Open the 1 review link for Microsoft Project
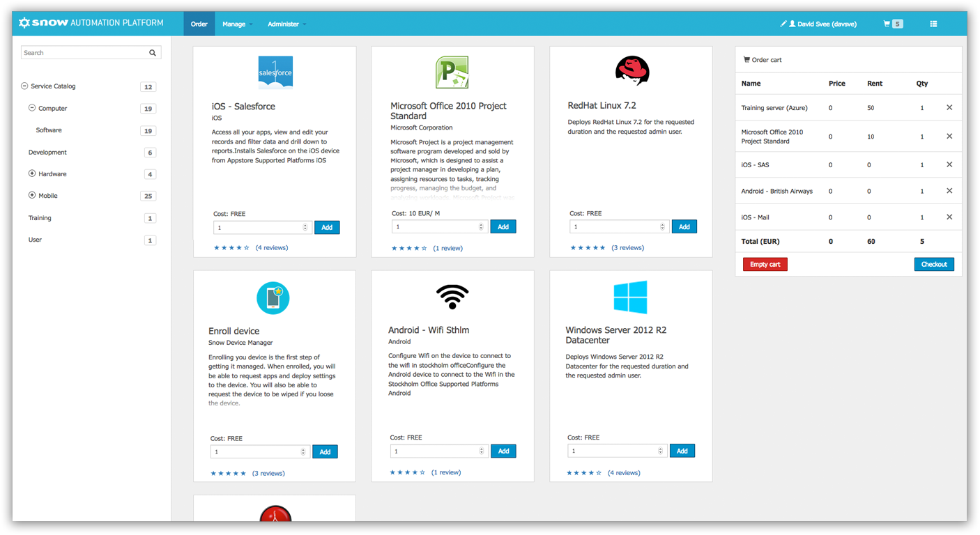Image resolution: width=980 pixels, height=535 pixels. click(447, 248)
